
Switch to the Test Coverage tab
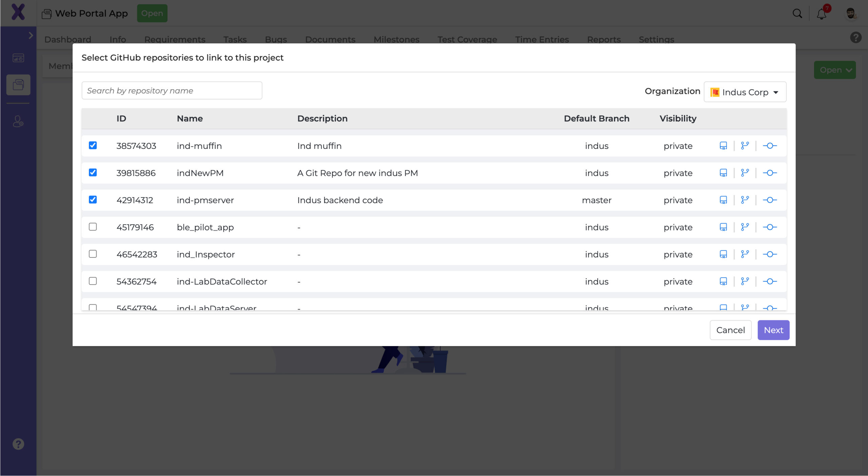467,39
